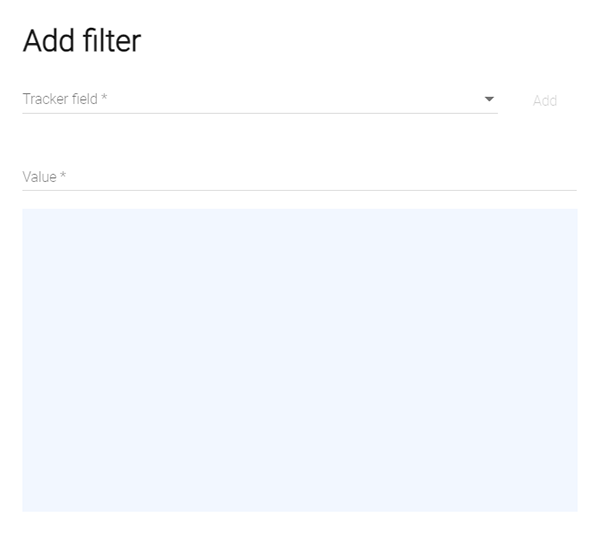Image resolution: width=600 pixels, height=544 pixels.
Task: Click inside the blue filter list area
Action: pos(299,360)
